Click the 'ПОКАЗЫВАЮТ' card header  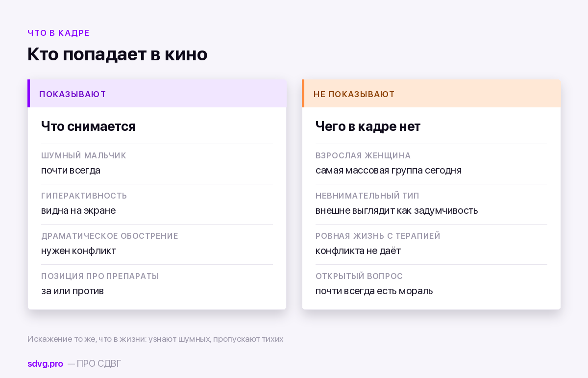(157, 94)
